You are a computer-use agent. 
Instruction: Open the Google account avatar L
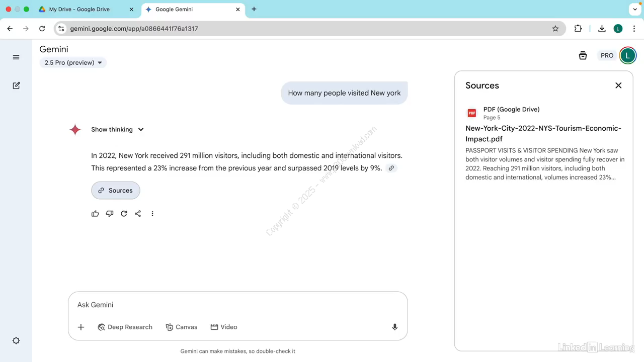pos(627,56)
